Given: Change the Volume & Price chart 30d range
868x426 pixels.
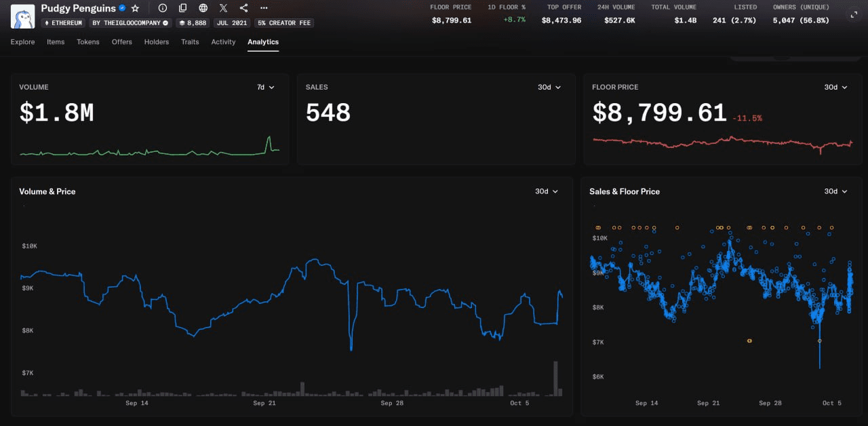Looking at the screenshot, I should [x=547, y=191].
